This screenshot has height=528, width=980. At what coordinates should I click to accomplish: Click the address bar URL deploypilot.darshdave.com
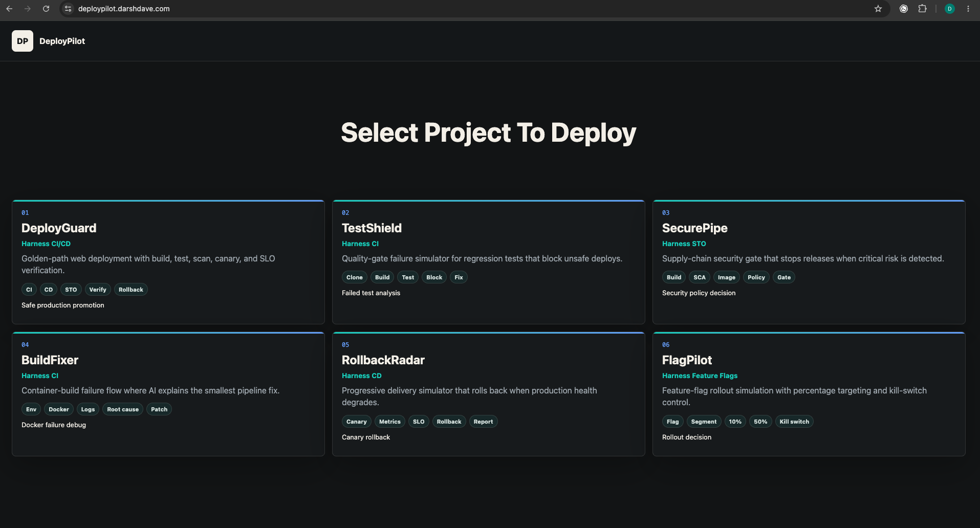coord(124,9)
